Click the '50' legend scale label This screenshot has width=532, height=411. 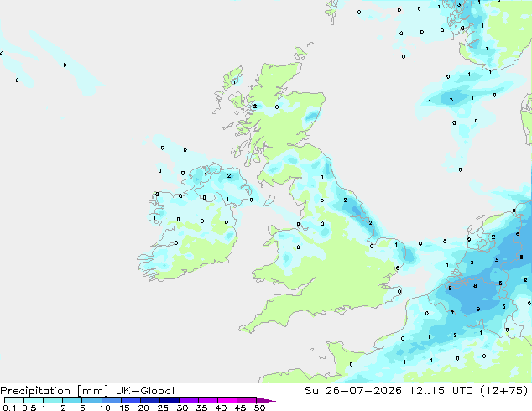[259, 408]
